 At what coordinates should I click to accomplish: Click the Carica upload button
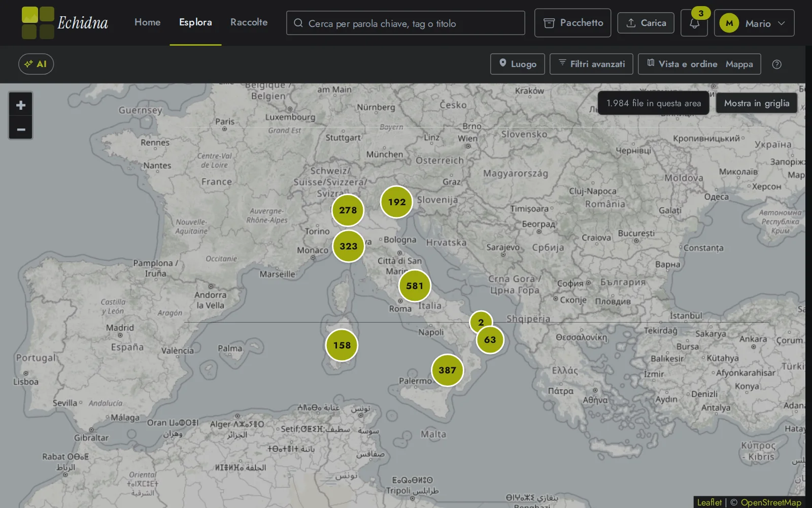(646, 23)
